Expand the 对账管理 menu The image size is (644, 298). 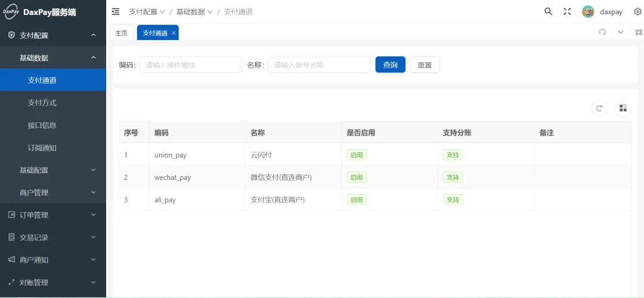click(x=93, y=282)
